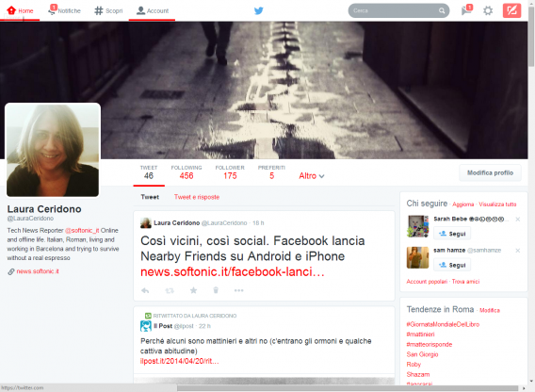This screenshot has width=535, height=392.
Task: Open #GiornataMondialeDelLibro trend
Action: [x=443, y=324]
